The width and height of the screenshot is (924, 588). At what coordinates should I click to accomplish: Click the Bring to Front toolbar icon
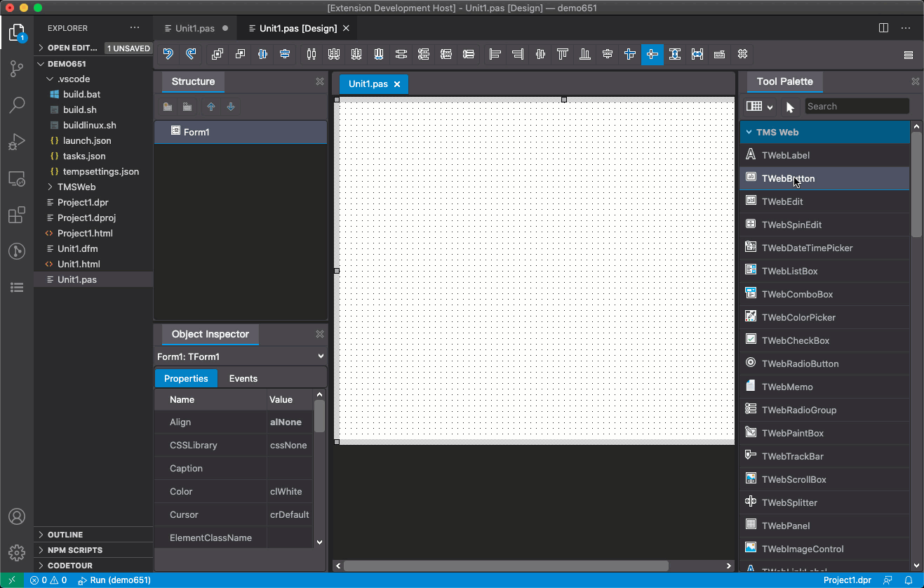coord(217,54)
